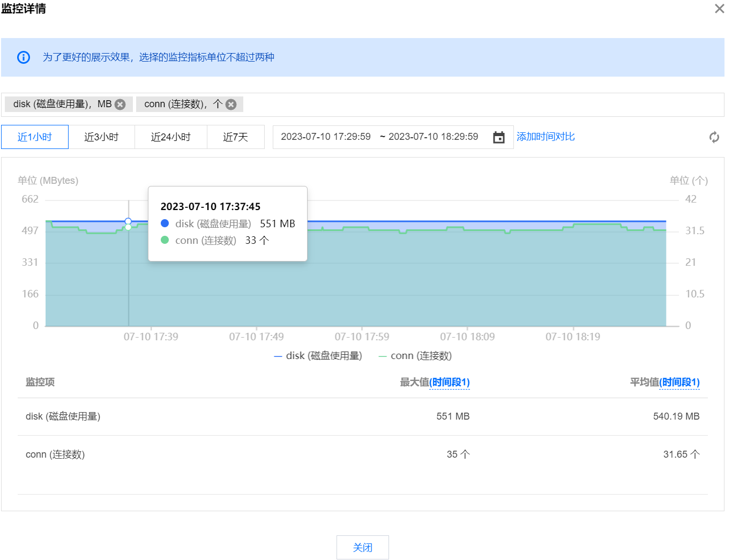
Task: Click the refresh chart icon
Action: click(714, 137)
